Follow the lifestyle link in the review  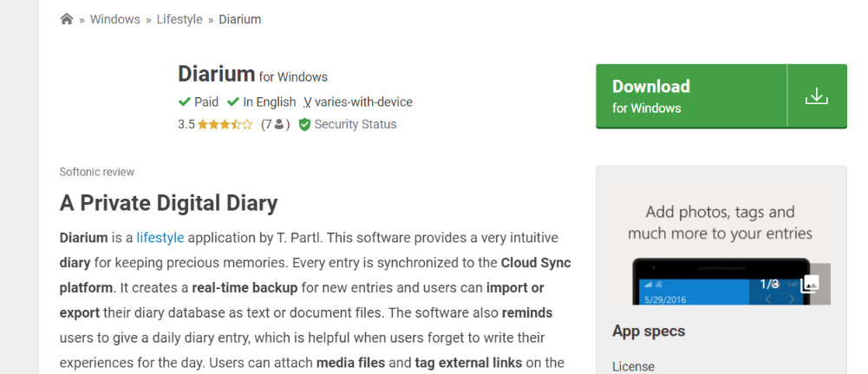point(160,238)
